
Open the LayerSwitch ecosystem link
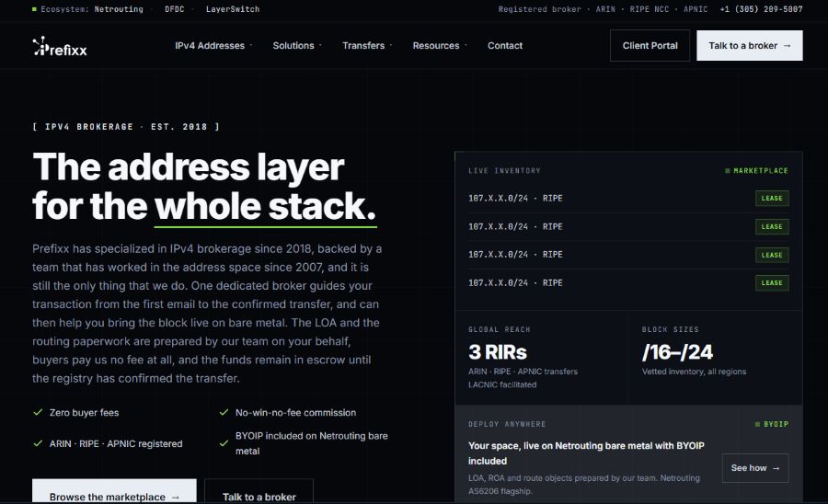click(x=233, y=9)
